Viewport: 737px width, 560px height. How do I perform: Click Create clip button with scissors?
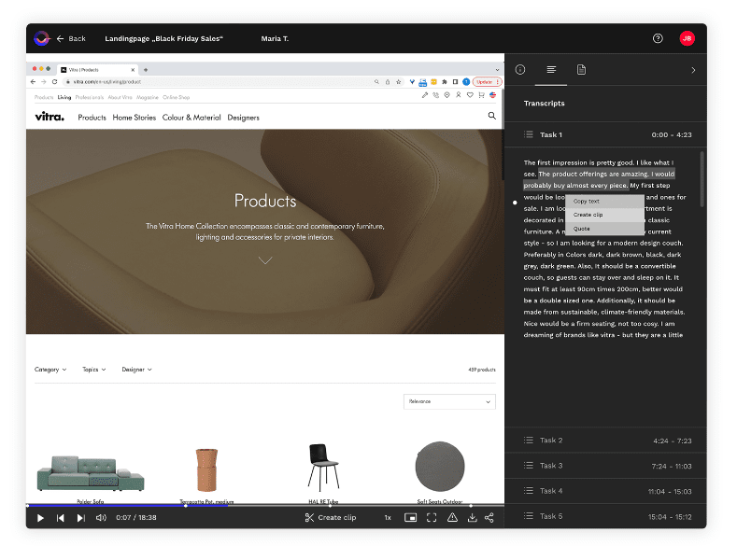tap(331, 517)
